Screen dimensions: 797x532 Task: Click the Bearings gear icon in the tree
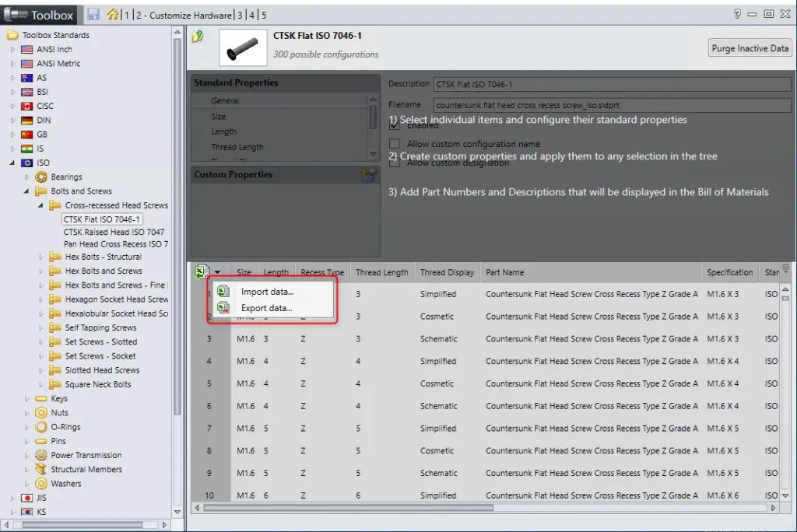point(41,177)
